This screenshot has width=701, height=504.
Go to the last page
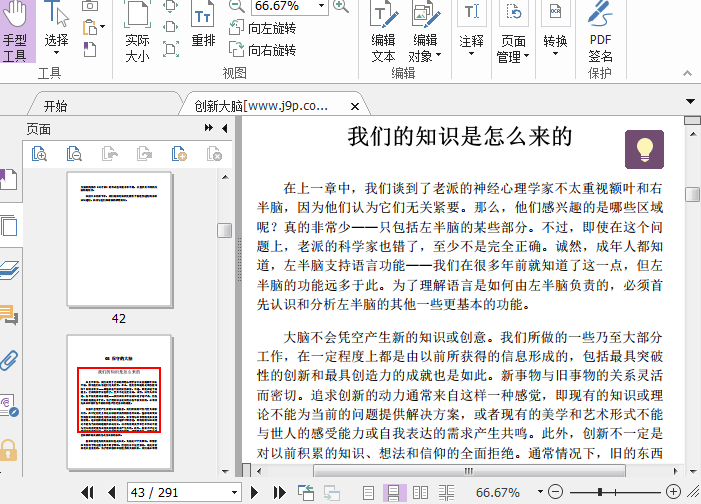pyautogui.click(x=279, y=492)
